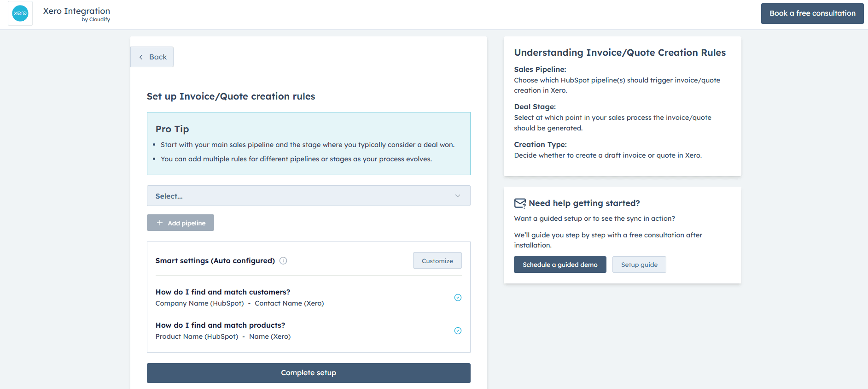This screenshot has height=389, width=868.
Task: Click 'Want a guided setup' text
Action: click(594, 218)
